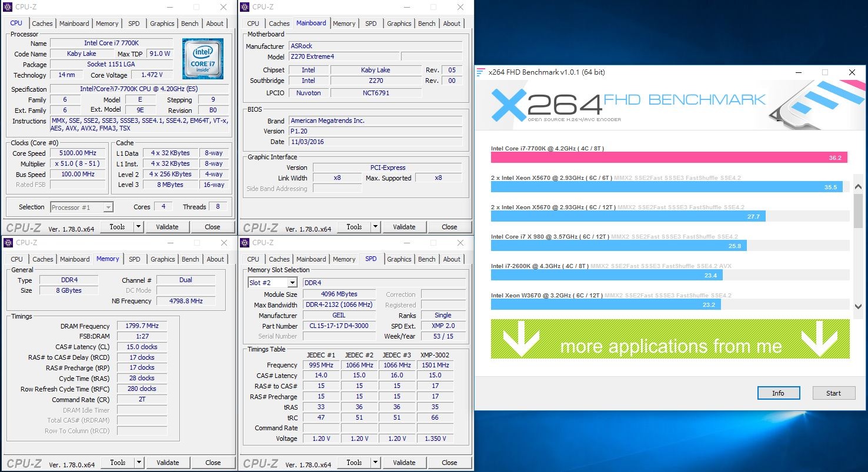This screenshot has width=868, height=472.
Task: Switch to About tab in the SPD window
Action: [452, 259]
